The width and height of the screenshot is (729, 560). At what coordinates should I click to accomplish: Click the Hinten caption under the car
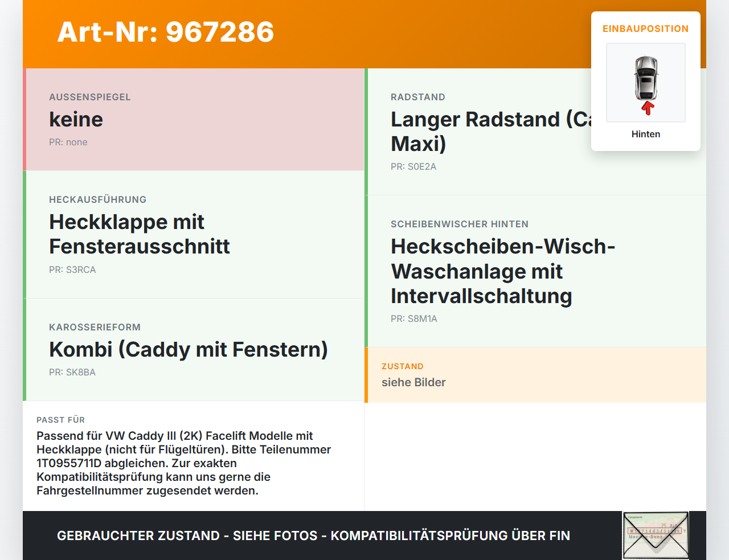click(646, 134)
